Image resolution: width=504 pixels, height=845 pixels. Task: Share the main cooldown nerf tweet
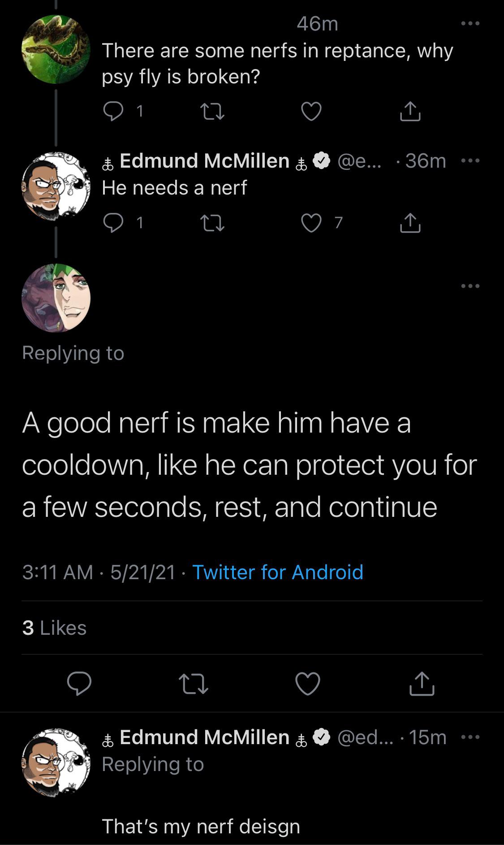[x=422, y=684]
